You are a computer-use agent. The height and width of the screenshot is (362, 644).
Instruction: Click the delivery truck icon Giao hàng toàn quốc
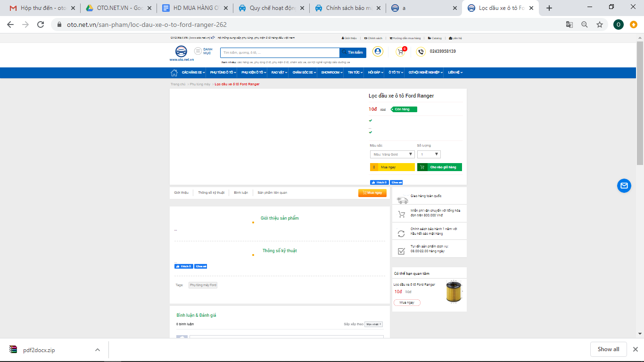click(x=402, y=200)
